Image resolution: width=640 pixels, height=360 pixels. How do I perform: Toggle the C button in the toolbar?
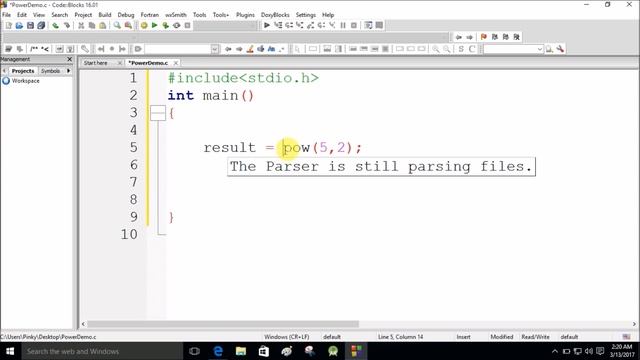click(x=472, y=49)
